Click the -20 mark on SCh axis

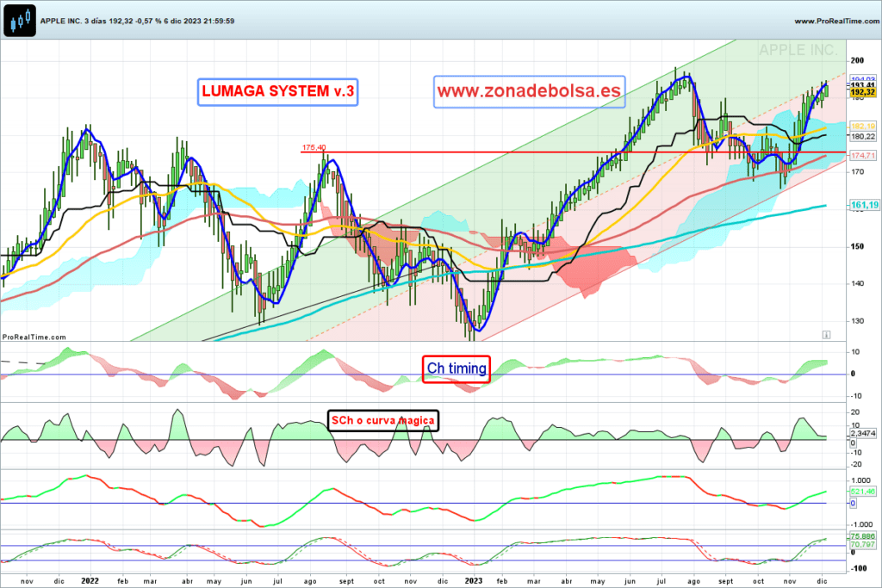[x=856, y=464]
